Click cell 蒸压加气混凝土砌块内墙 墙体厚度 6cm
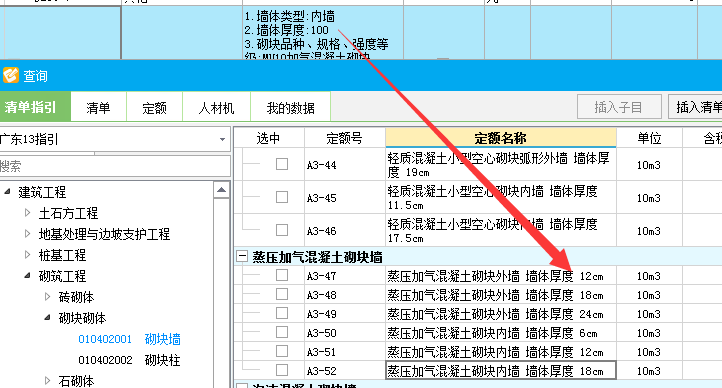 point(501,333)
